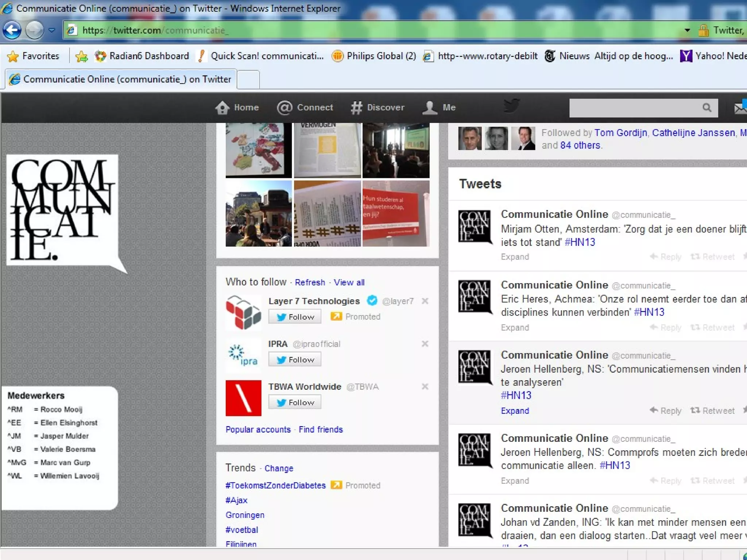Dismiss the TBWA Worldwide suggestion

[425, 386]
